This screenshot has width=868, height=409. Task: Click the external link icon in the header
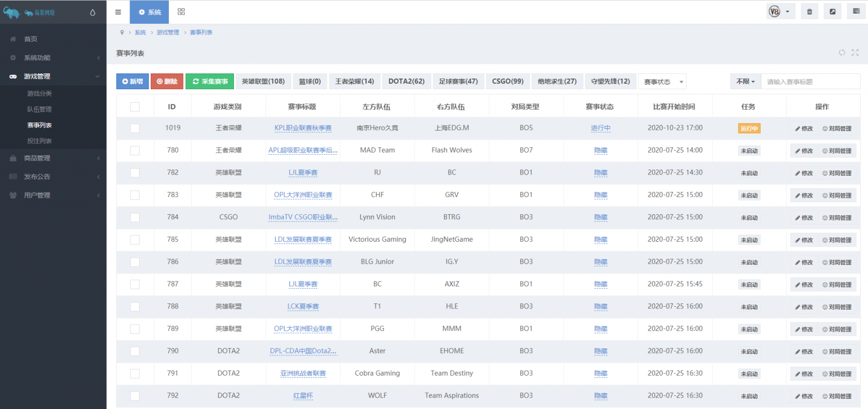coord(832,11)
